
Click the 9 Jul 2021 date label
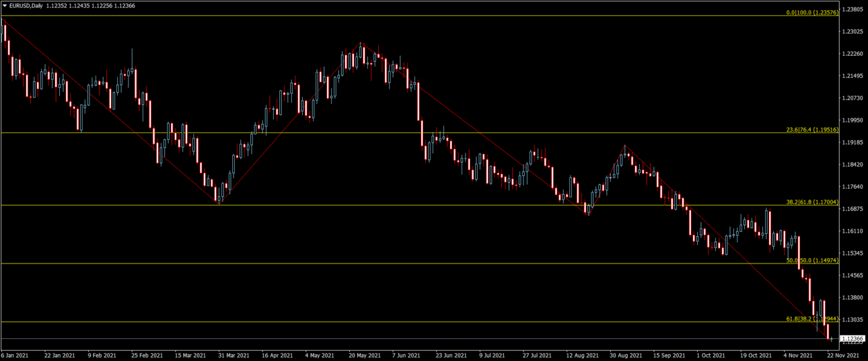click(x=494, y=355)
